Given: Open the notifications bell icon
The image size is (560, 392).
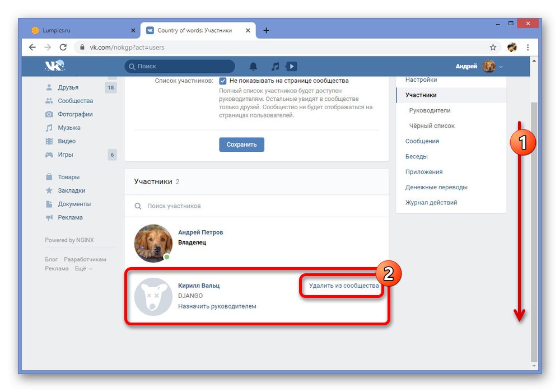Looking at the screenshot, I should tap(253, 67).
